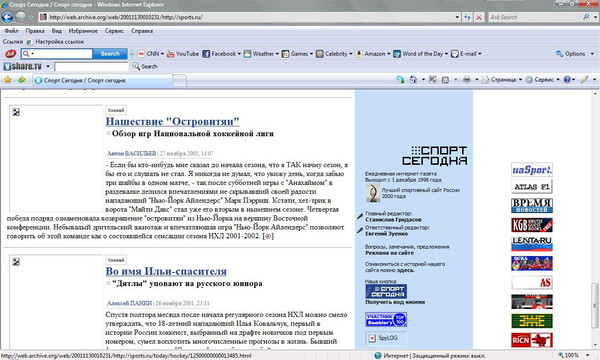Click the Help question mark icon
This screenshot has height=360, width=600.
pyautogui.click(x=567, y=80)
